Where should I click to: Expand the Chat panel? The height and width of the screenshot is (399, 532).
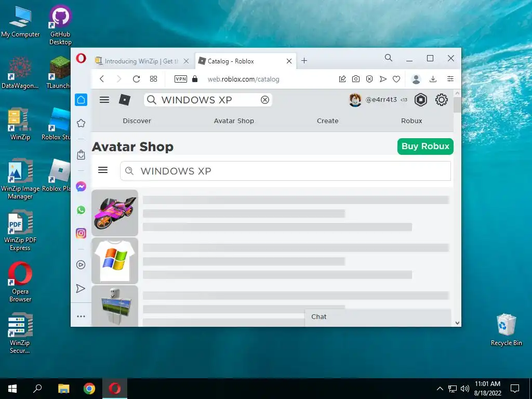click(x=378, y=317)
